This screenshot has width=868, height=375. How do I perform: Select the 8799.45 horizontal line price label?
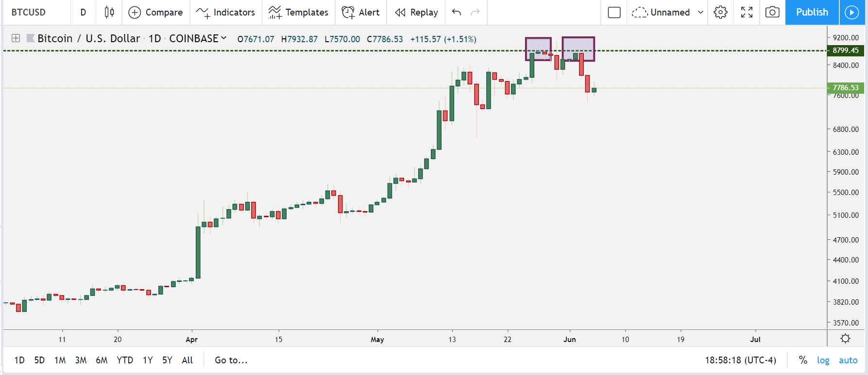(845, 50)
